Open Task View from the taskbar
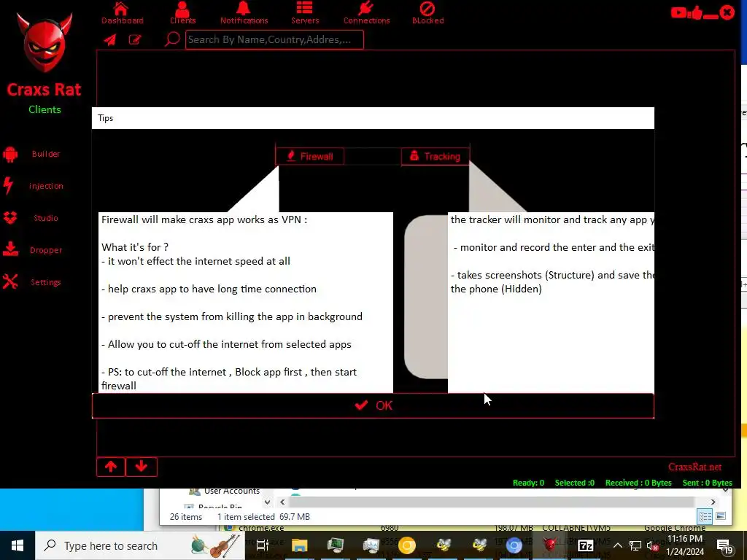The image size is (747, 560). click(263, 545)
